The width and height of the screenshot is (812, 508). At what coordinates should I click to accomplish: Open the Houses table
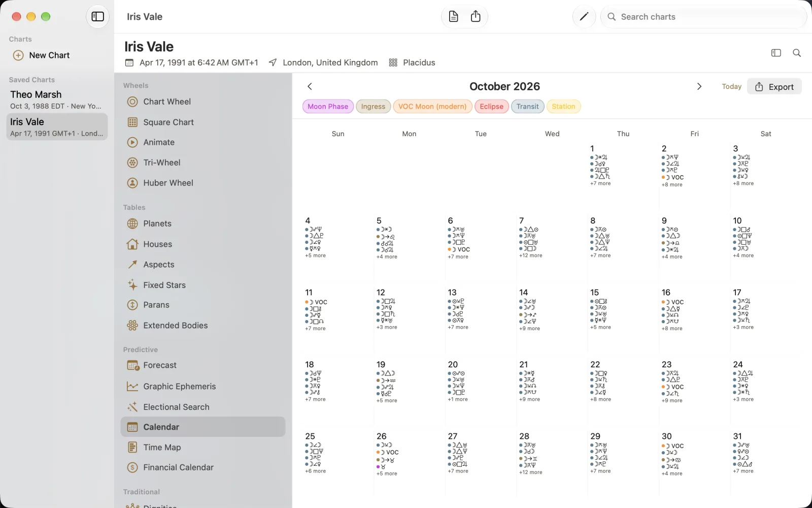203,244
